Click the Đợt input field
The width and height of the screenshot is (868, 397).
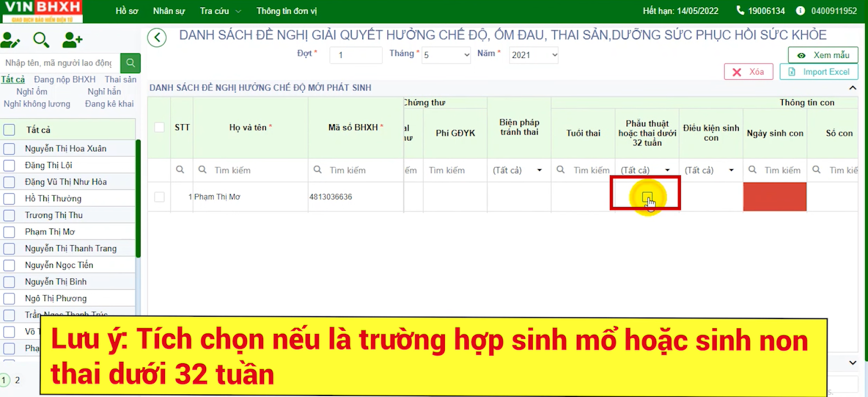pyautogui.click(x=356, y=55)
